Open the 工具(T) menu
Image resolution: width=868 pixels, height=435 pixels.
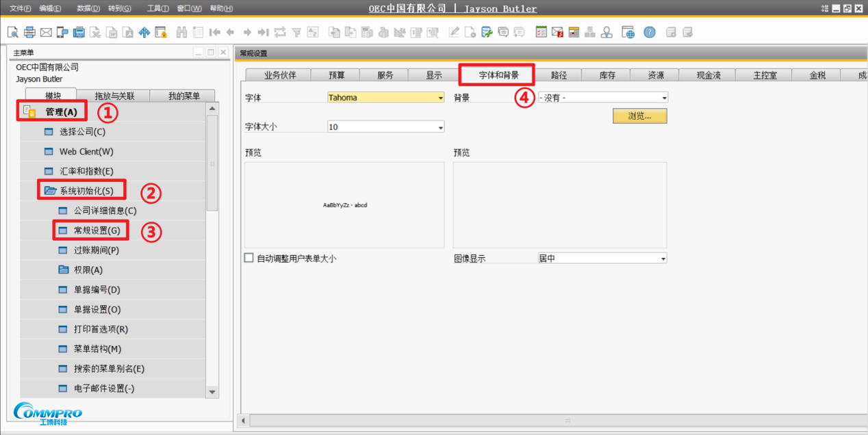(156, 8)
